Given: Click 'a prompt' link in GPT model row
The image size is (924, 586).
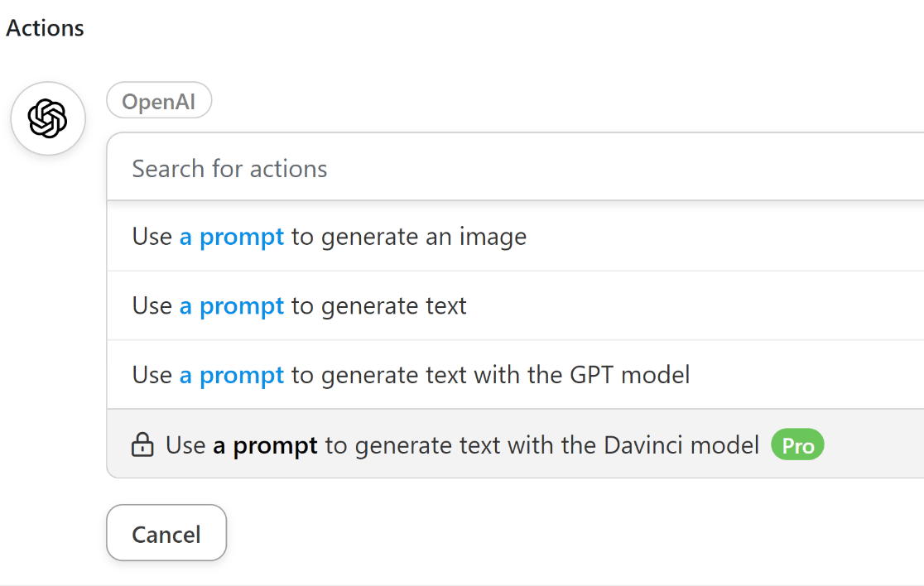Looking at the screenshot, I should 232,375.
